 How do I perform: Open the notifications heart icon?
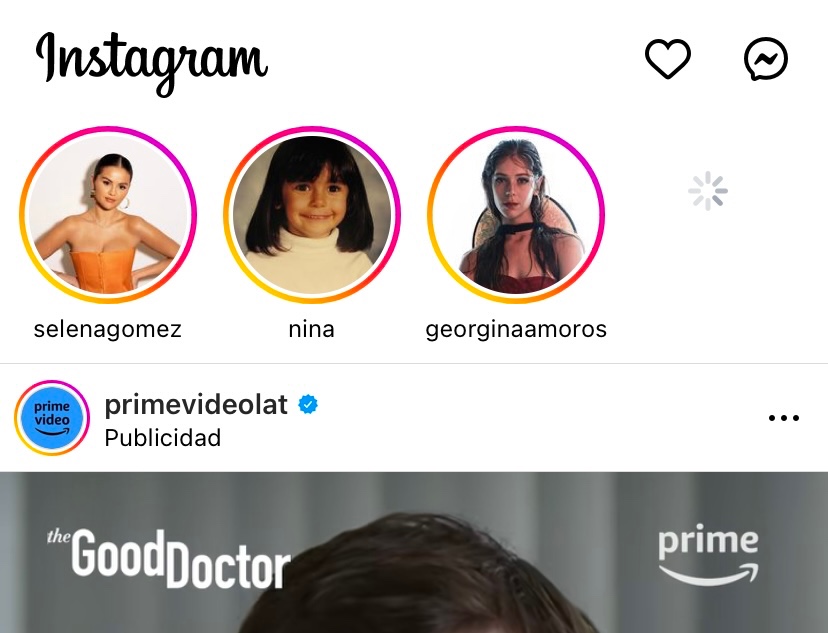coord(668,60)
